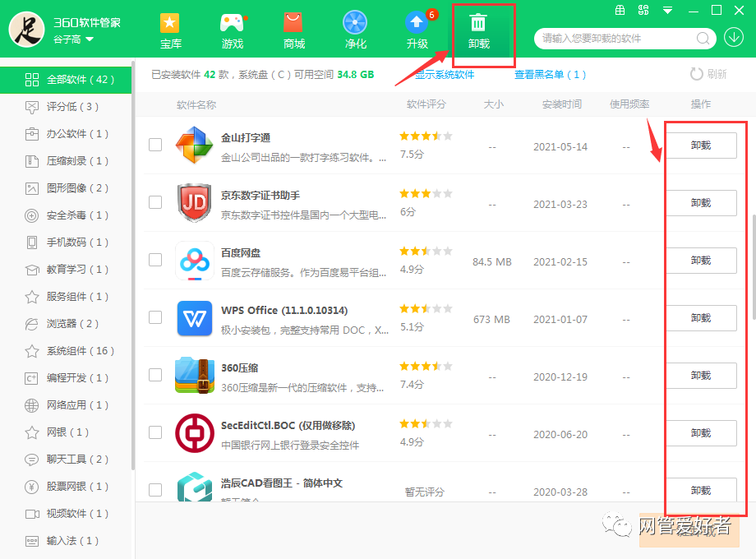Click the software list vertical scrollbar
Screen dimensions: 756x559
click(x=754, y=266)
